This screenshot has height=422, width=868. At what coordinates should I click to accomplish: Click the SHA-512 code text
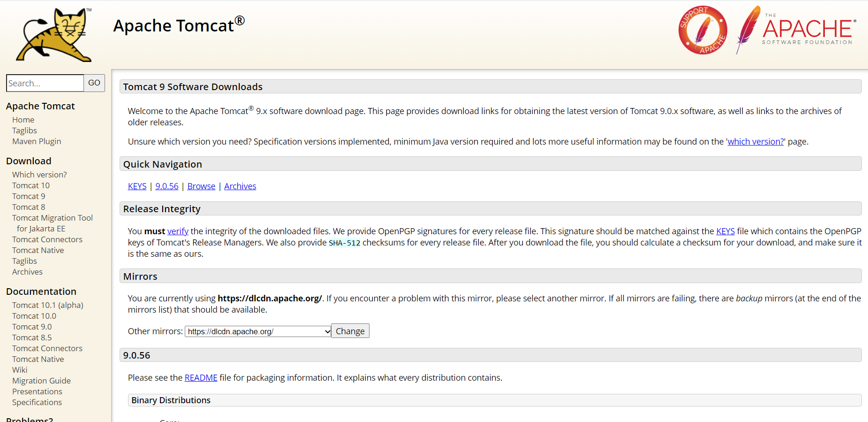[345, 243]
